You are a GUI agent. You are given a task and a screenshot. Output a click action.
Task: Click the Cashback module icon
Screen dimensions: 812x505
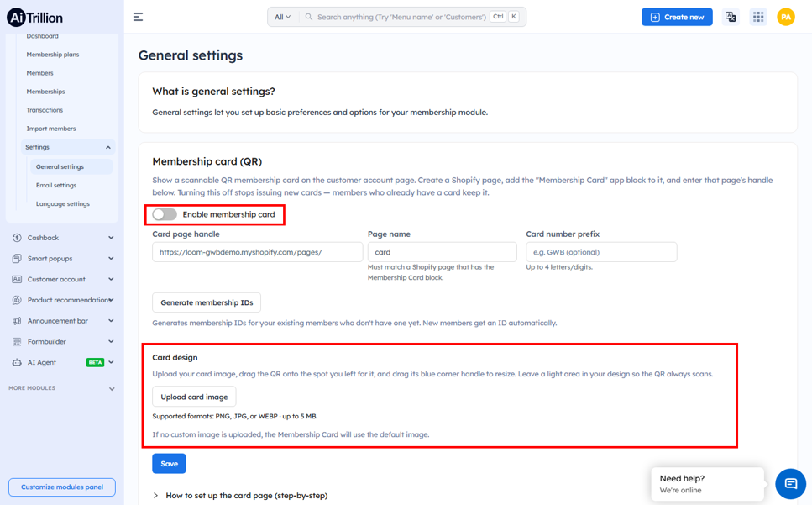coord(17,238)
